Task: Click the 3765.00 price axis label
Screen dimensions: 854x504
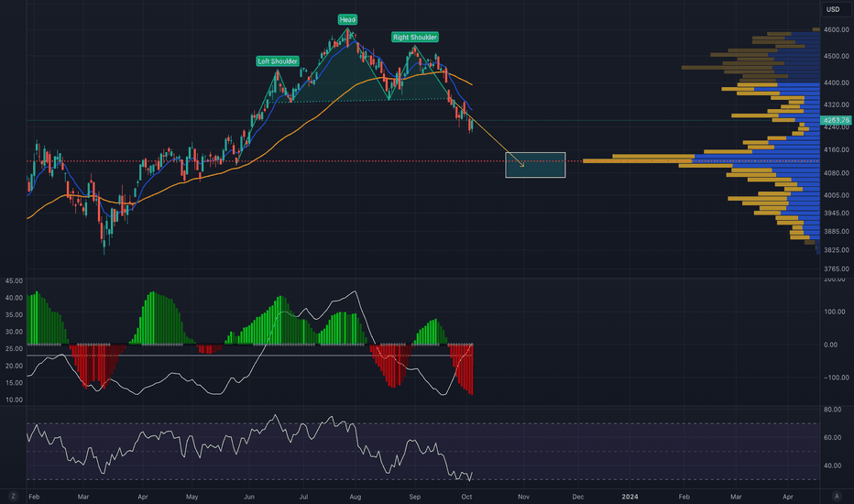Action: click(836, 269)
